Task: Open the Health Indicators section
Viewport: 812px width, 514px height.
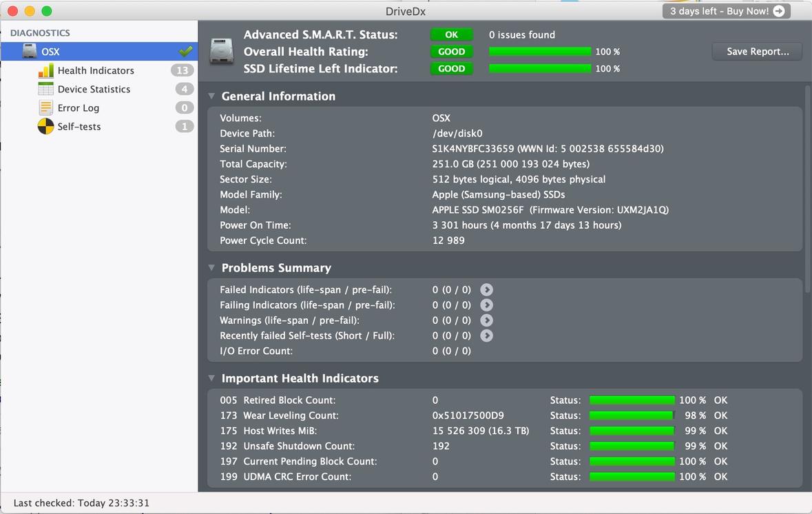Action: click(96, 70)
